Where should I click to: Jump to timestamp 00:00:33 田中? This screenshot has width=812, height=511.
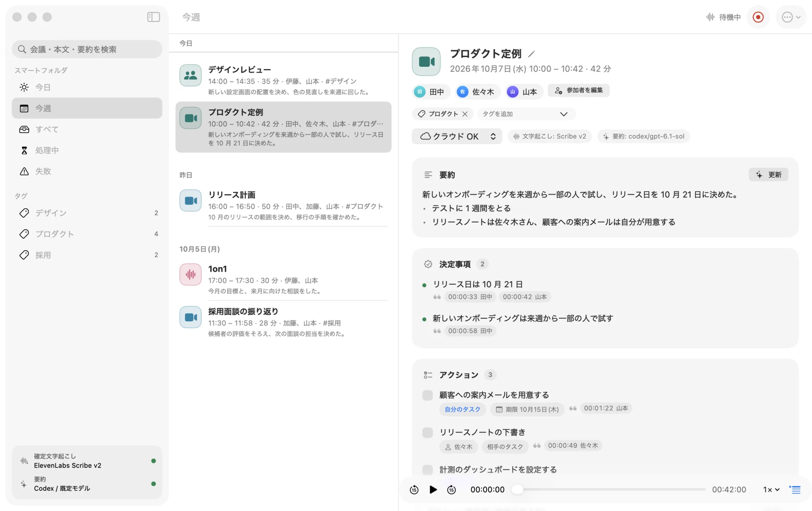pos(470,297)
